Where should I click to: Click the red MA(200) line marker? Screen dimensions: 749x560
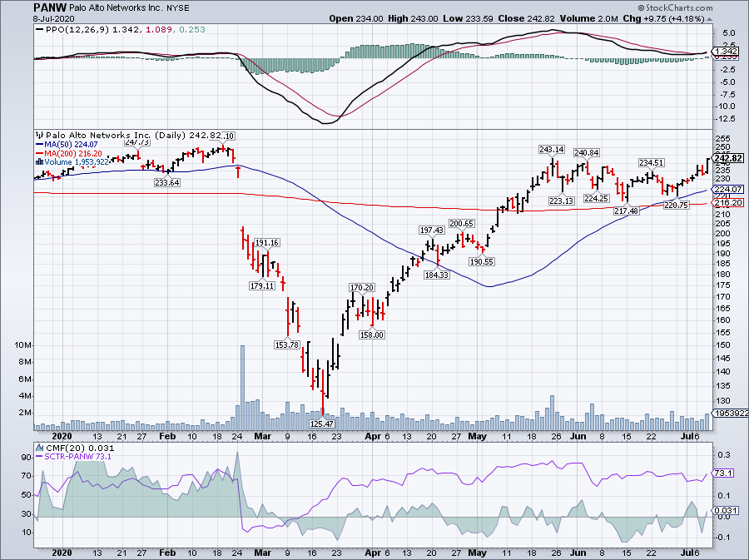pos(39,153)
